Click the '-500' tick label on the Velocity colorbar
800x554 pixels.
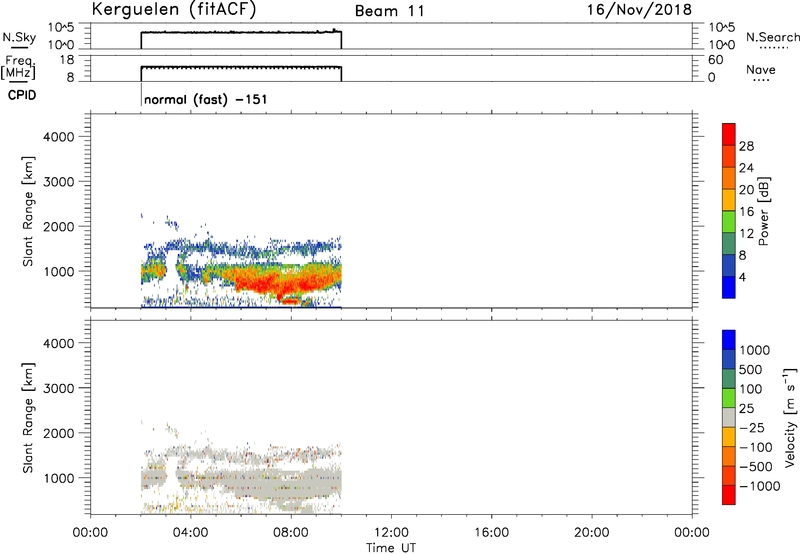coord(755,466)
